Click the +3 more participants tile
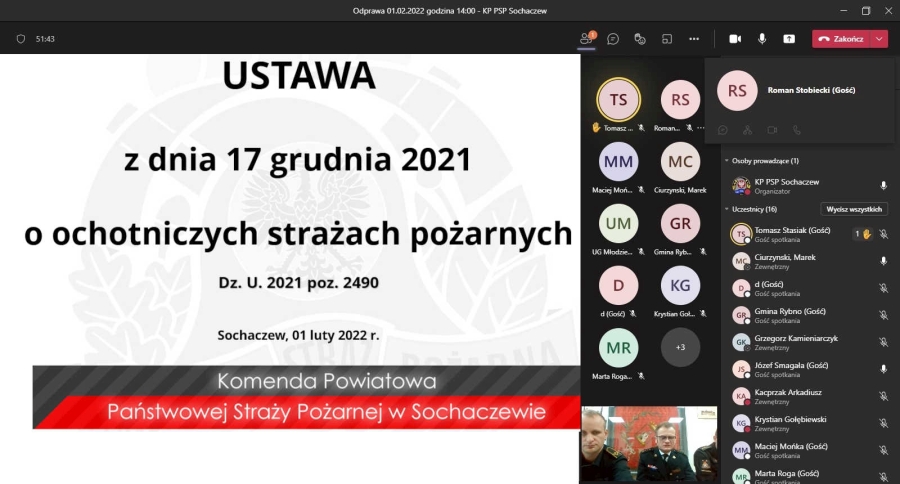The image size is (900, 484). click(x=680, y=347)
